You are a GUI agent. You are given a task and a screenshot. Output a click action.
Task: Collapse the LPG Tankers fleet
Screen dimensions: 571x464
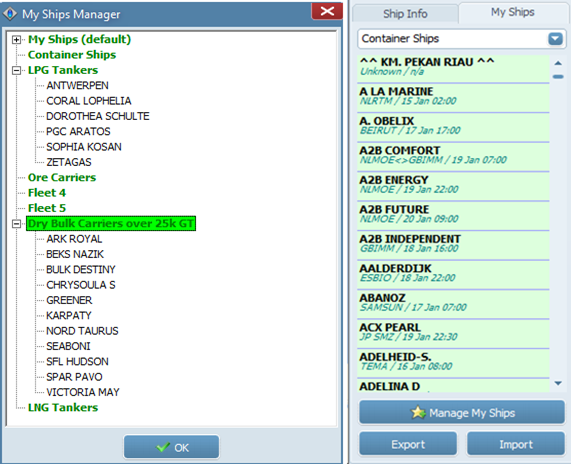[16, 70]
